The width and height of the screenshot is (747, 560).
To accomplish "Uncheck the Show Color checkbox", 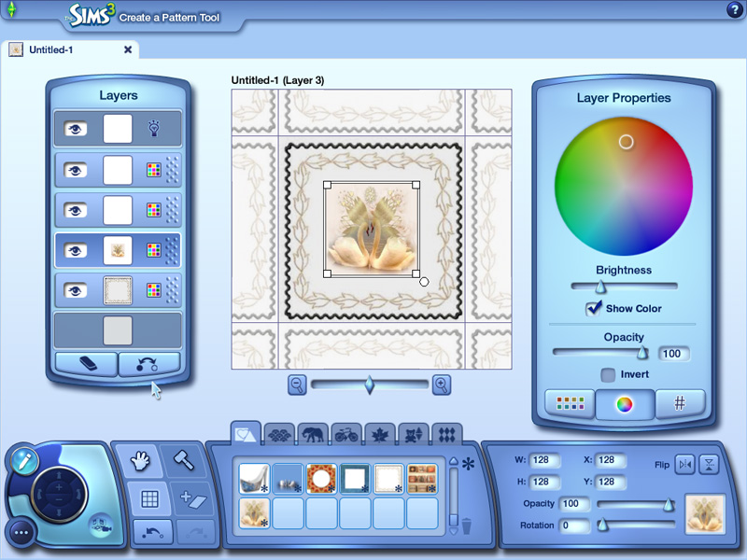I will pyautogui.click(x=594, y=308).
